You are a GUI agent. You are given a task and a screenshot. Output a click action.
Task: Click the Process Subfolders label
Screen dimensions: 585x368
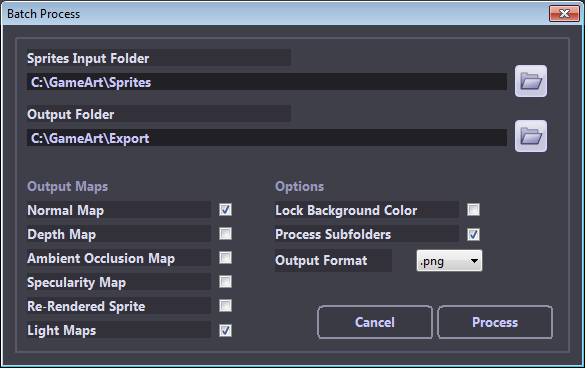[367, 234]
